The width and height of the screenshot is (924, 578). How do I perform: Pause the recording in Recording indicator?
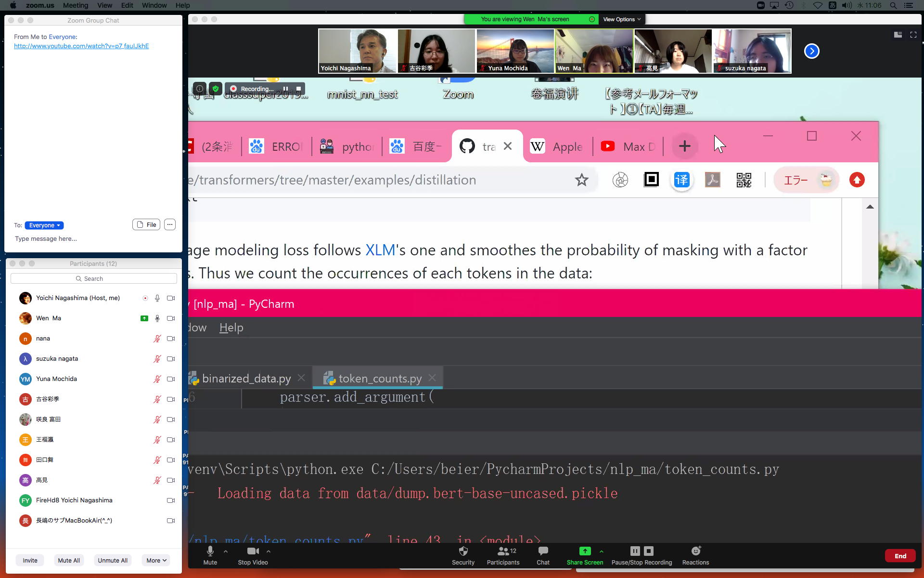click(286, 89)
